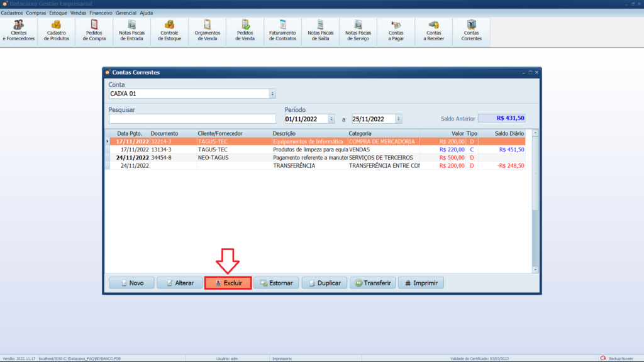Open the Financeiro menu
The height and width of the screenshot is (362, 644).
(100, 13)
